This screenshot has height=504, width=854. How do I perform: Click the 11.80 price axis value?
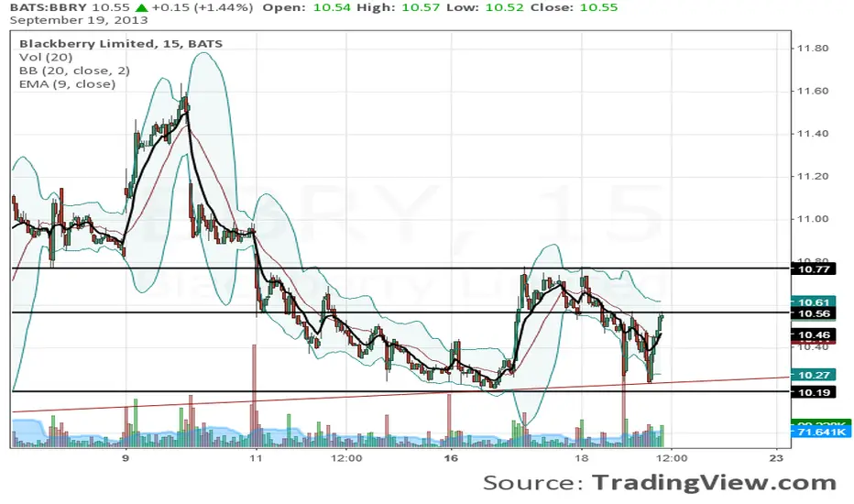tap(813, 49)
